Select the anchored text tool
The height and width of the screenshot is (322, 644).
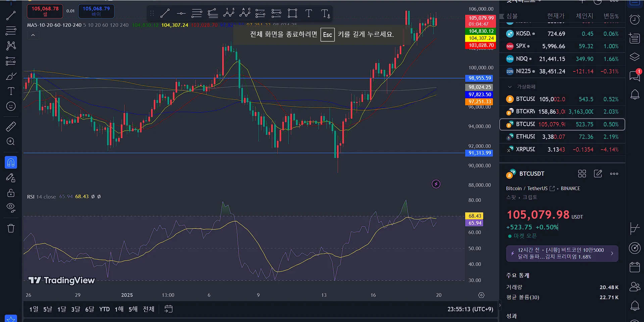[325, 13]
